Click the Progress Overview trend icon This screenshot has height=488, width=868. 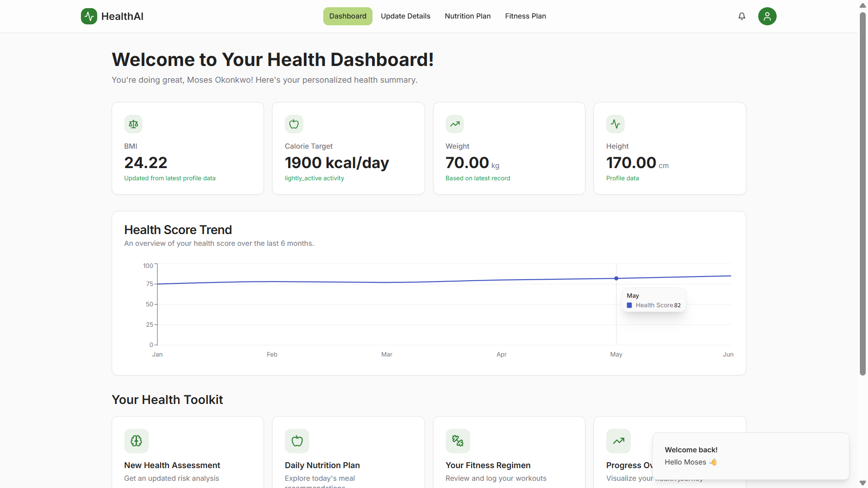click(x=618, y=441)
